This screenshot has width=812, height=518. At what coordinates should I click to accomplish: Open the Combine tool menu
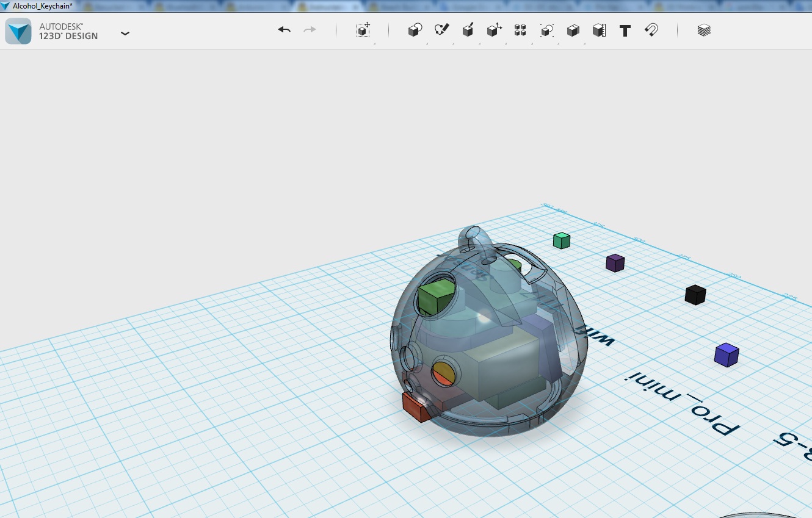(x=573, y=31)
